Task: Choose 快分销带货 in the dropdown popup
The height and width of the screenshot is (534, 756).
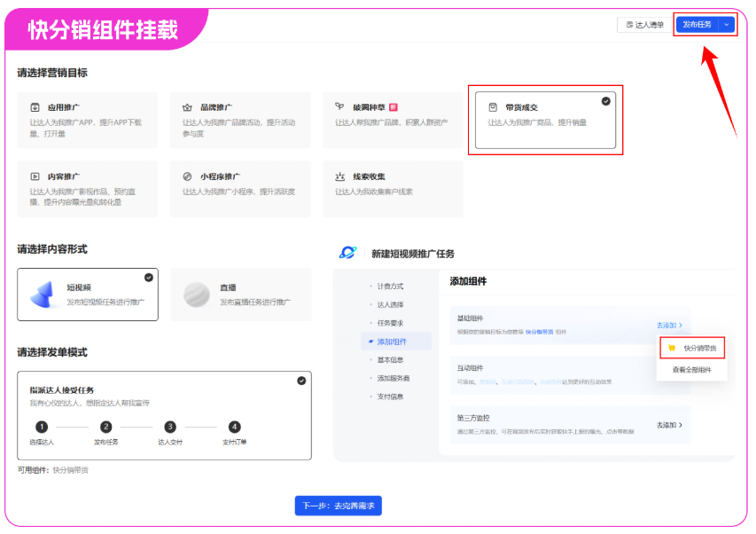Action: [692, 348]
